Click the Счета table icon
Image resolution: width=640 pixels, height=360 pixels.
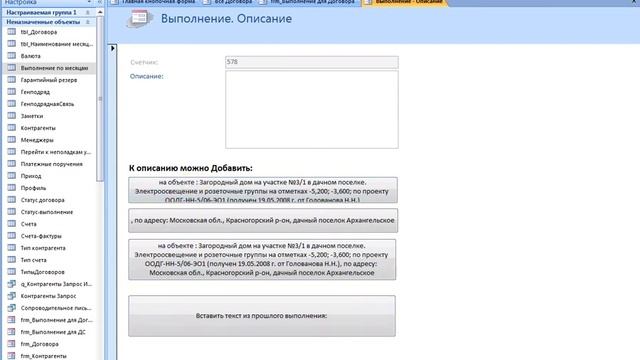(x=12, y=224)
